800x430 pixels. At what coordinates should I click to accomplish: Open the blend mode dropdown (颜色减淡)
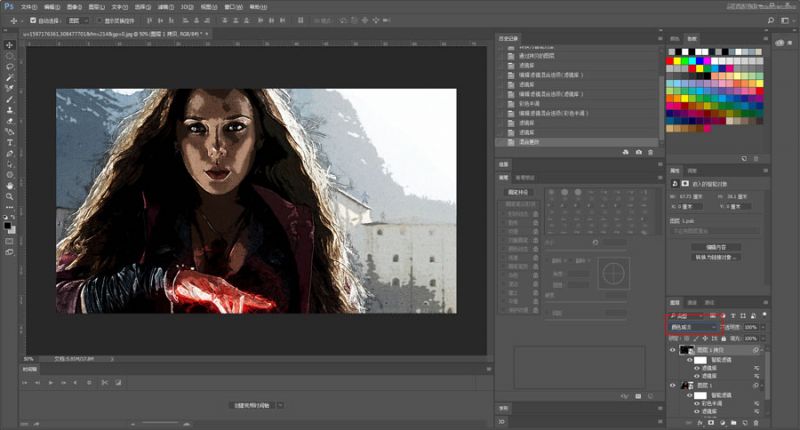pyautogui.click(x=693, y=327)
